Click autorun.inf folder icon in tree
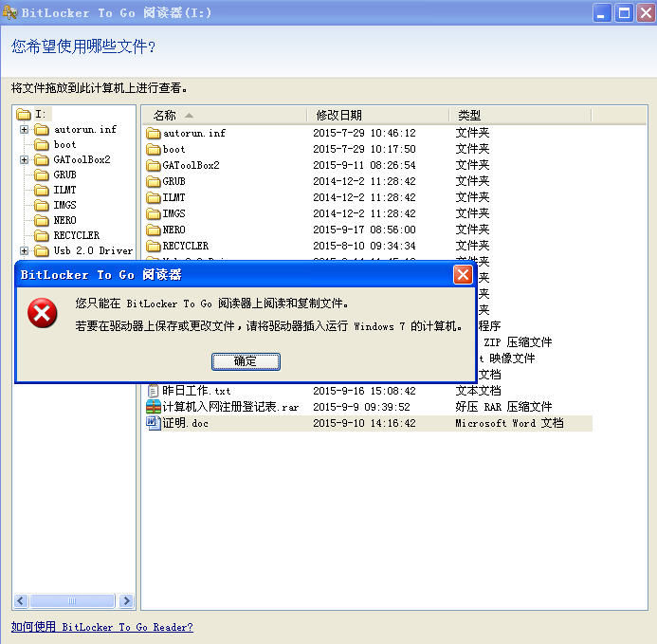Viewport: 657px width, 644px height. [x=42, y=130]
